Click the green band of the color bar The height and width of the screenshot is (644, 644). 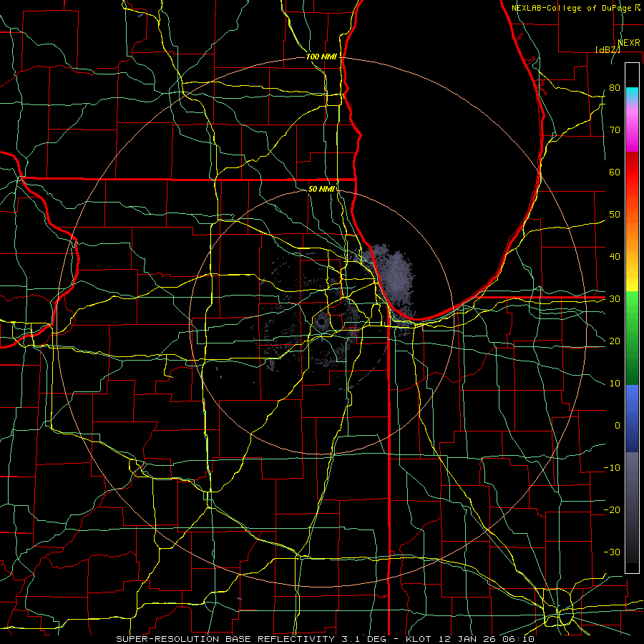point(632,338)
